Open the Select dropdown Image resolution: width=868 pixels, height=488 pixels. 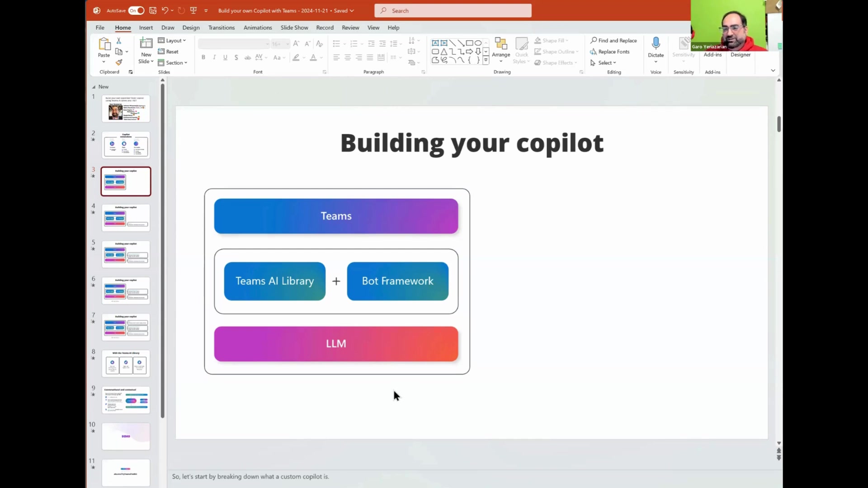coord(603,63)
